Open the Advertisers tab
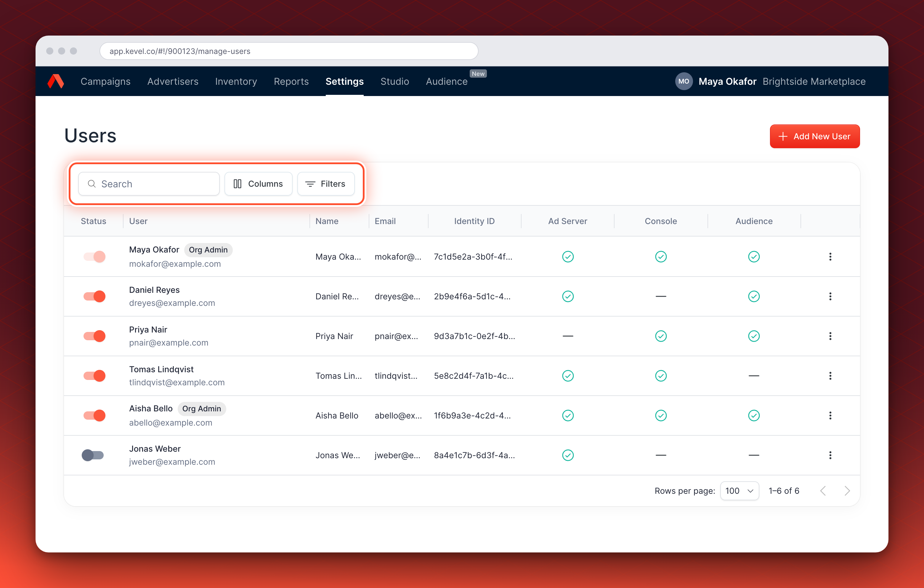This screenshot has height=588, width=924. click(173, 82)
